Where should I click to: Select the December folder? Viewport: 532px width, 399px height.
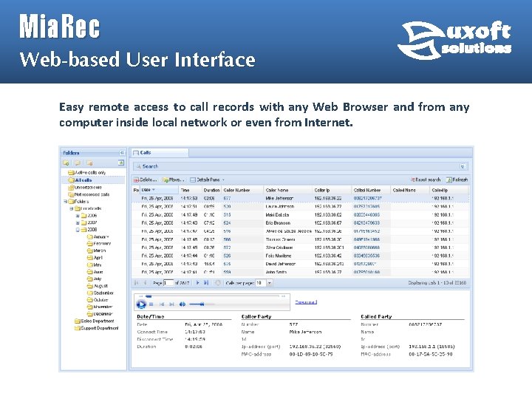point(100,314)
